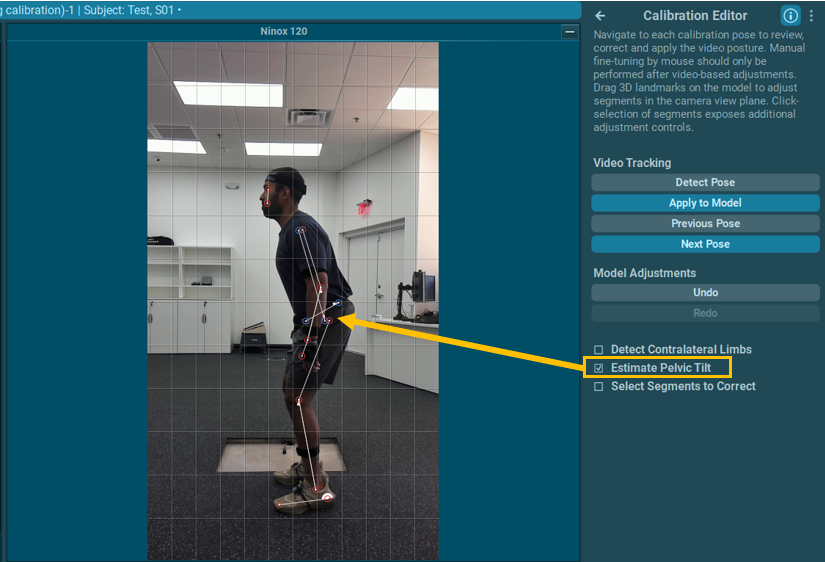Viewport: 825px width, 562px height.
Task: Undo the last model adjustment
Action: pos(705,293)
